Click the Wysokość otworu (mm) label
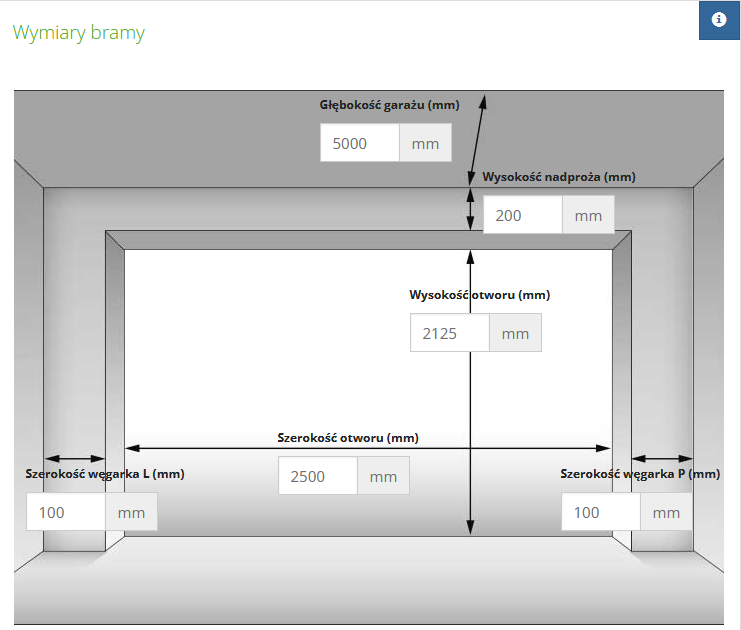This screenshot has width=741, height=630. point(480,295)
